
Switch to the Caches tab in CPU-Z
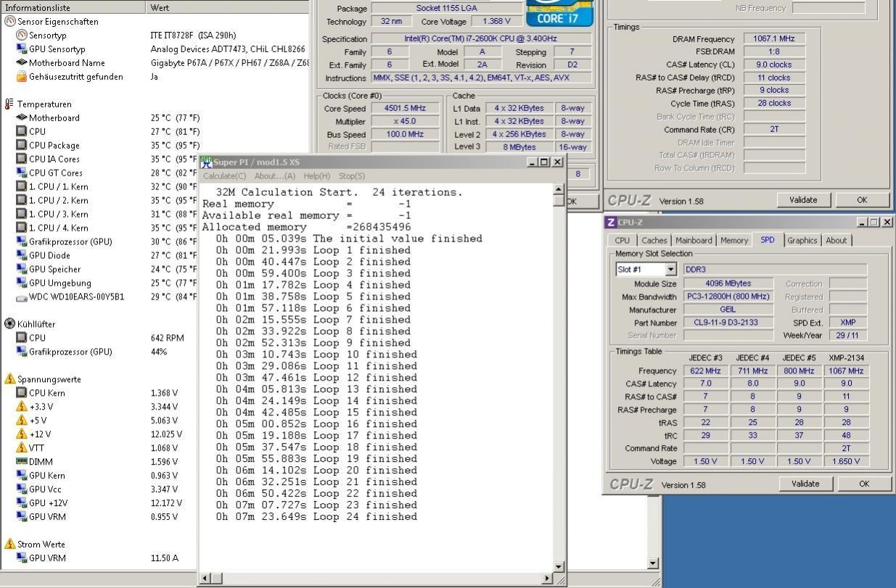[654, 241]
